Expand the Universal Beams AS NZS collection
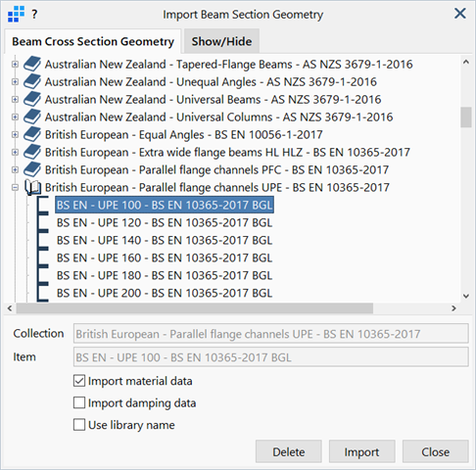 15,99
